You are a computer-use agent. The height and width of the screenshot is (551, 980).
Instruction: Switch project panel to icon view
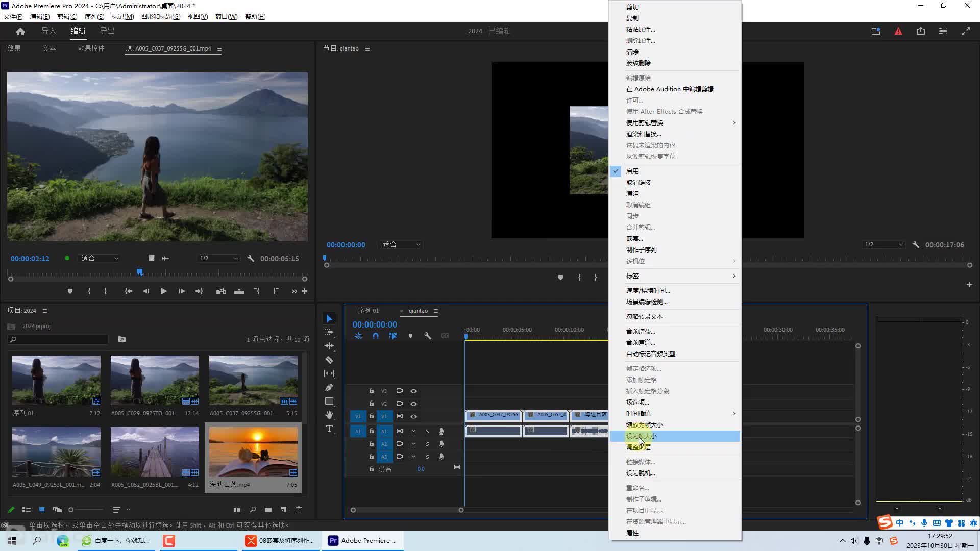(x=42, y=510)
